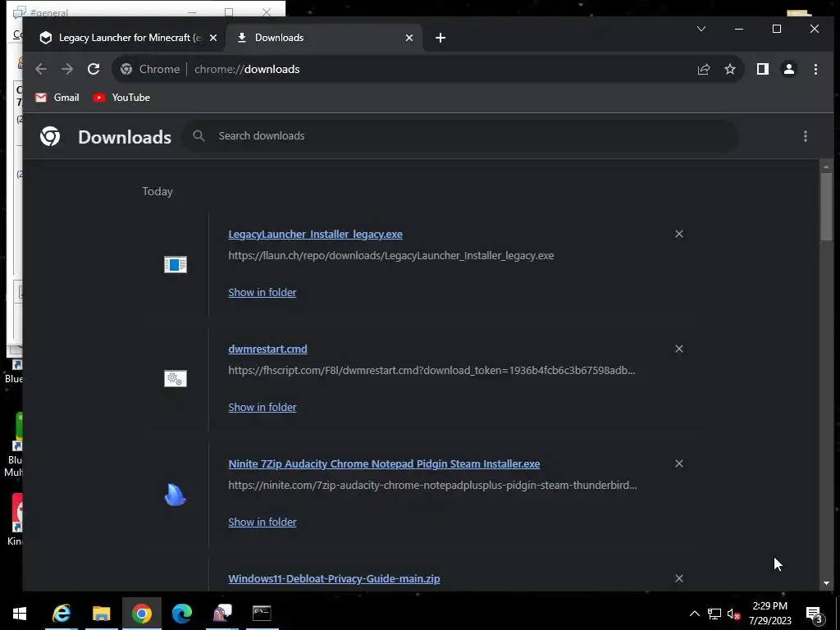Remove dwmrestart.cmd from list
840x630 pixels.
click(678, 349)
